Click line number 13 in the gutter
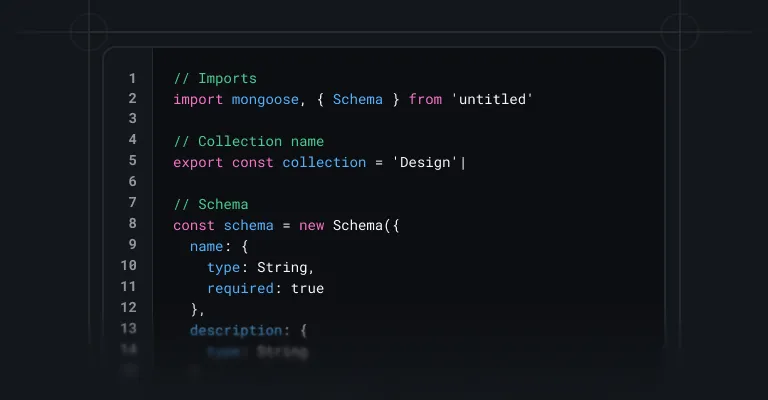This screenshot has height=400, width=768. coord(128,329)
